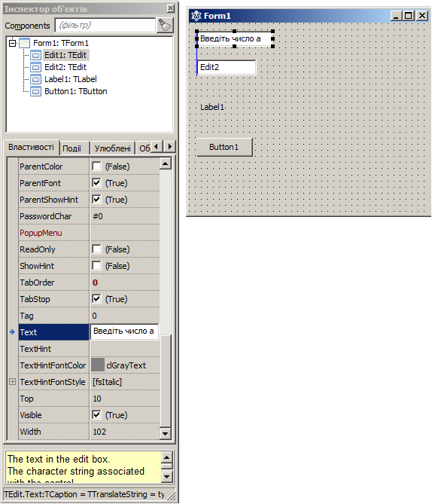
Task: Select the Button1 TButton component icon
Action: [35, 91]
